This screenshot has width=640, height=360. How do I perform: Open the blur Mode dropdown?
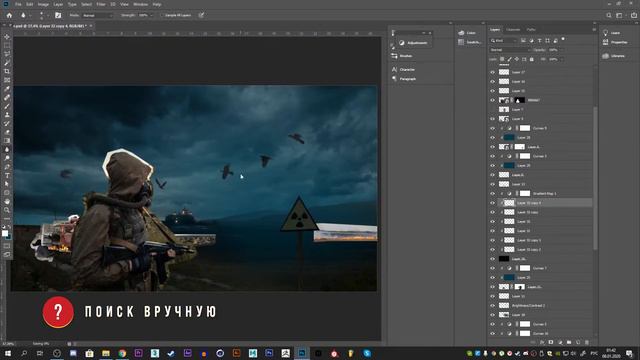coord(97,15)
